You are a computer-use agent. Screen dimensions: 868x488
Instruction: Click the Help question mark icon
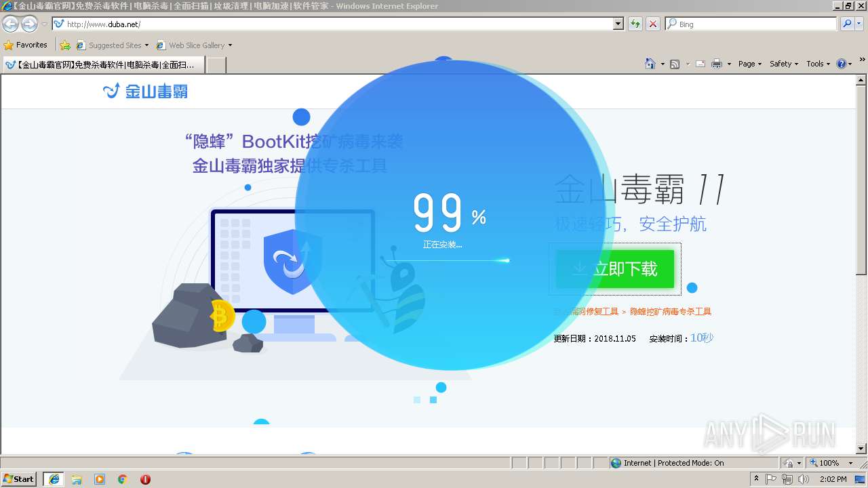pyautogui.click(x=841, y=64)
